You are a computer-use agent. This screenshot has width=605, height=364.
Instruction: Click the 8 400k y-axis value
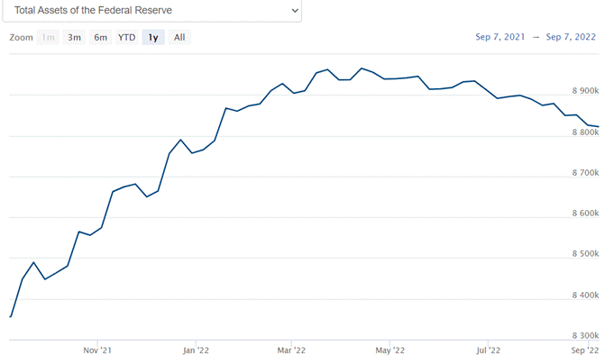point(585,296)
